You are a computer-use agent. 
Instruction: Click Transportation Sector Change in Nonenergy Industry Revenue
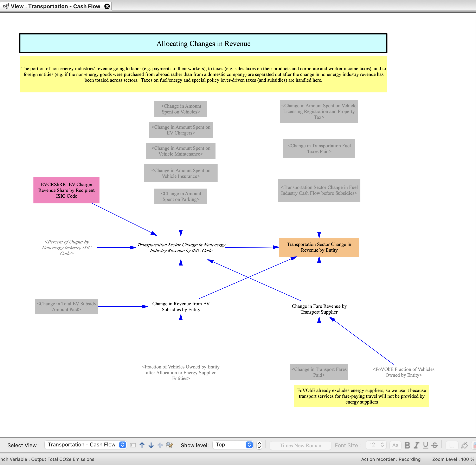181,247
